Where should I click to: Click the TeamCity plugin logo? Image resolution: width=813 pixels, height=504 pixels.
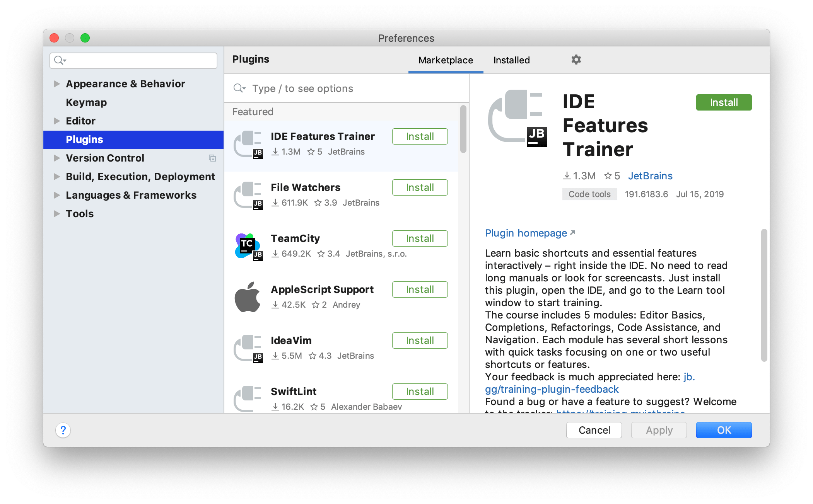(248, 247)
